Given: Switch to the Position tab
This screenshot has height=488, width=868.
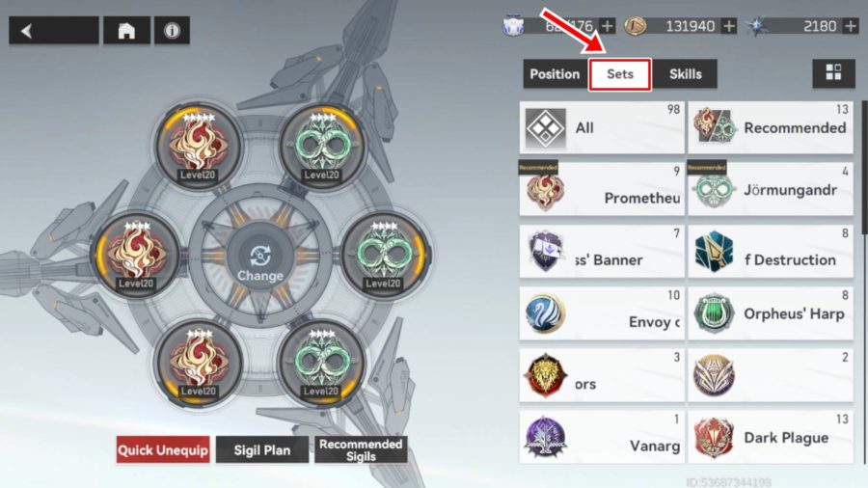Looking at the screenshot, I should (555, 74).
